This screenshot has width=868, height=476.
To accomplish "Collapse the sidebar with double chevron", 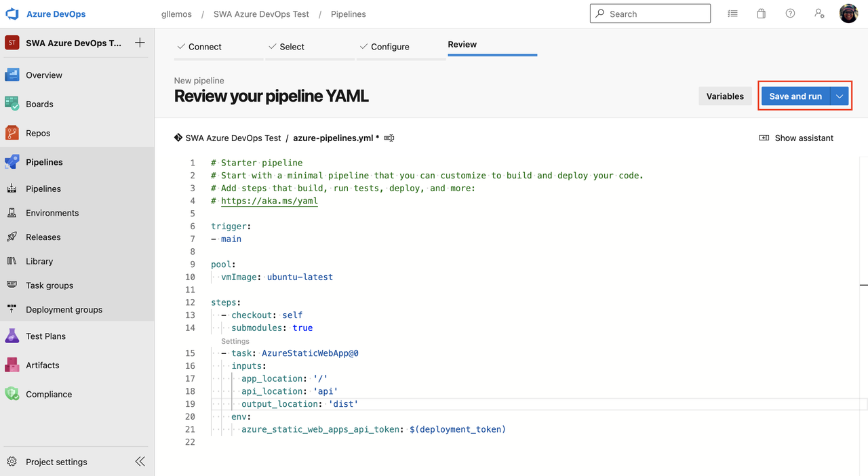I will click(140, 462).
